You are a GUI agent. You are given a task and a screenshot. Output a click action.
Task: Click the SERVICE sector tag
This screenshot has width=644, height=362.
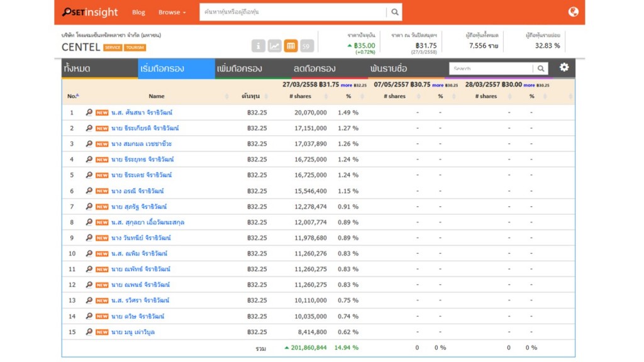(x=113, y=48)
